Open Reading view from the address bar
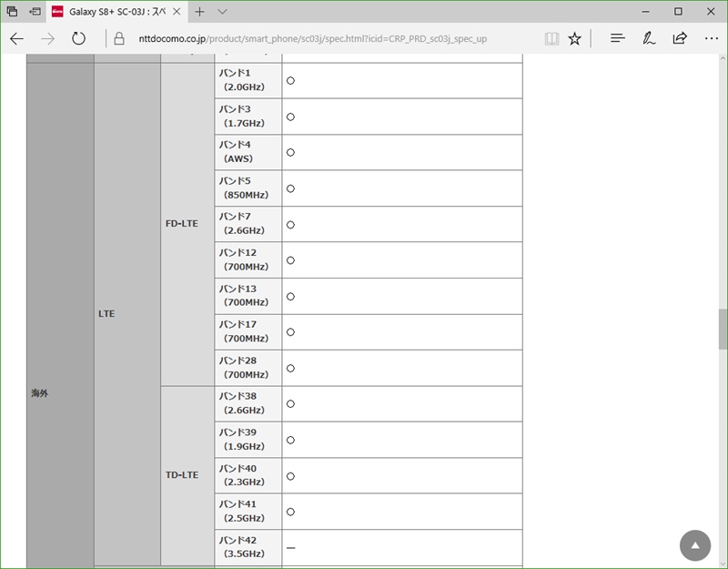 pos(551,38)
